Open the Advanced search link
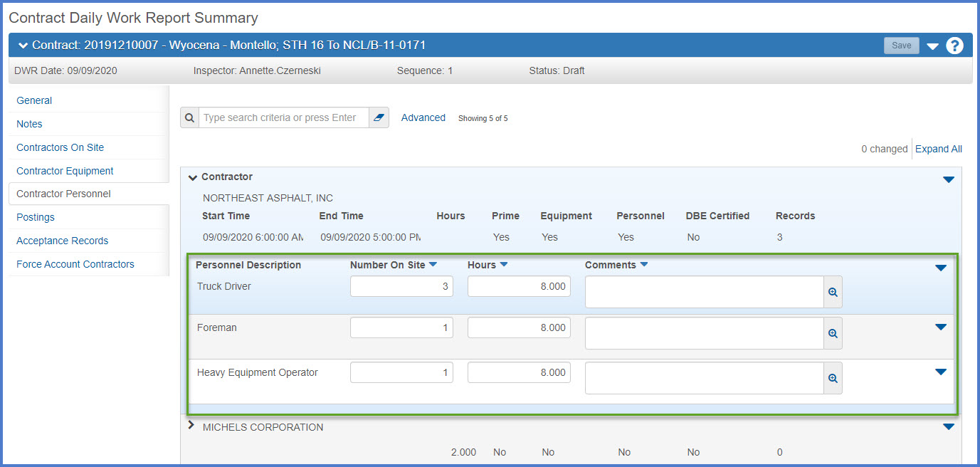The height and width of the screenshot is (467, 980). [423, 117]
